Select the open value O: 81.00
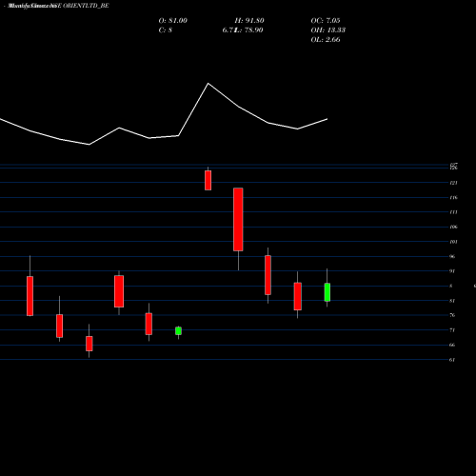Viewport: 476px width, 476px height. (173, 21)
